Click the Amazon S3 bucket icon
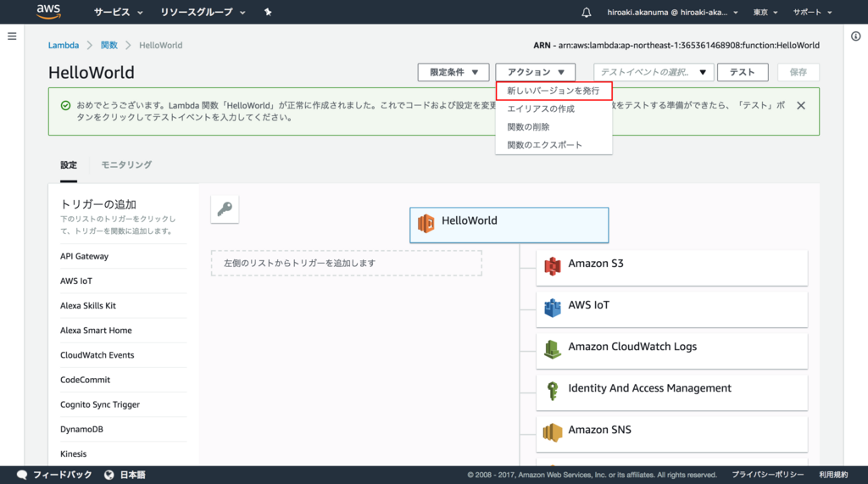 [x=552, y=266]
